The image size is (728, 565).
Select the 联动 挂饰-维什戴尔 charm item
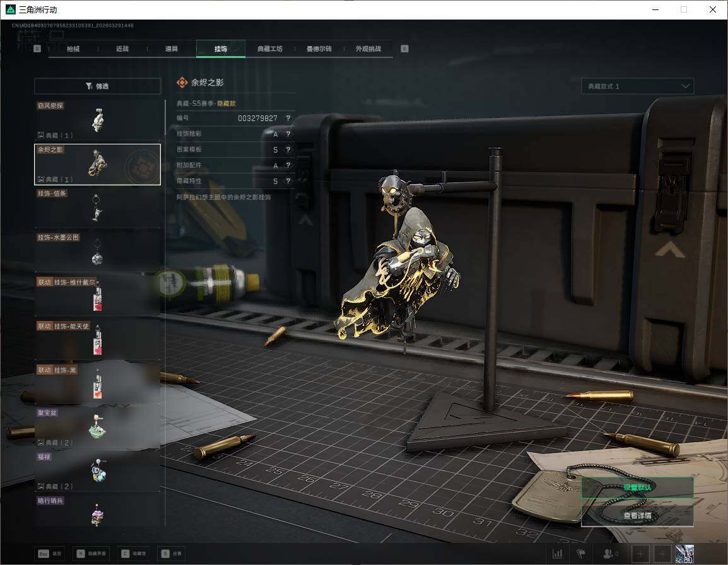pos(98,296)
